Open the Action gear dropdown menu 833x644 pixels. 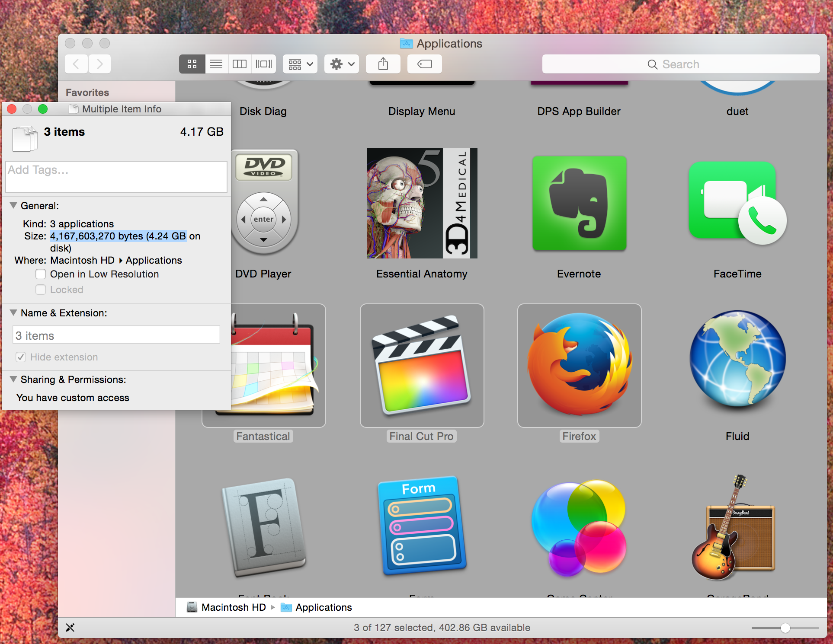(342, 64)
